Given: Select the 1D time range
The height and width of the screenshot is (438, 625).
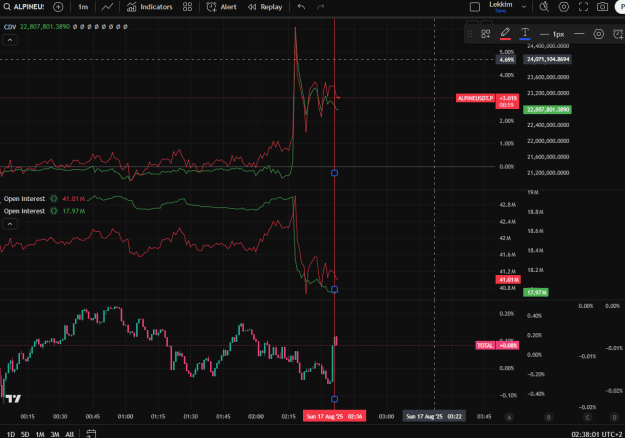Looking at the screenshot, I should [x=11, y=434].
